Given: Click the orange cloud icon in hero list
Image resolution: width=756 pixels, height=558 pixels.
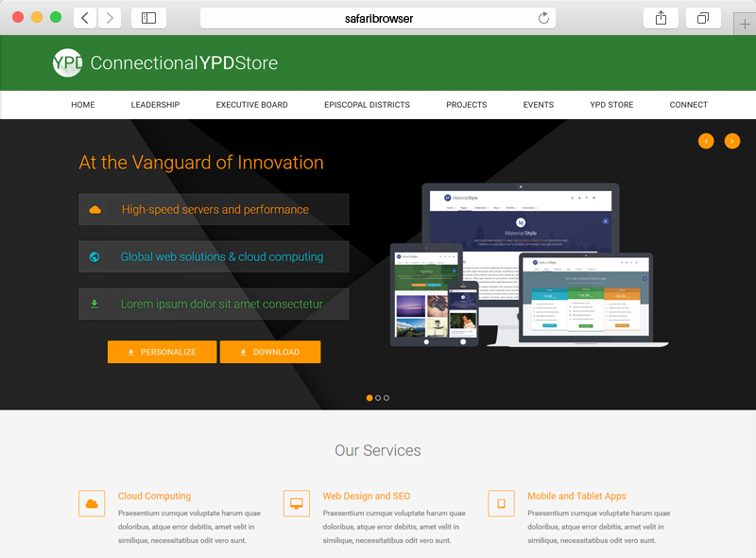Looking at the screenshot, I should coord(94,210).
